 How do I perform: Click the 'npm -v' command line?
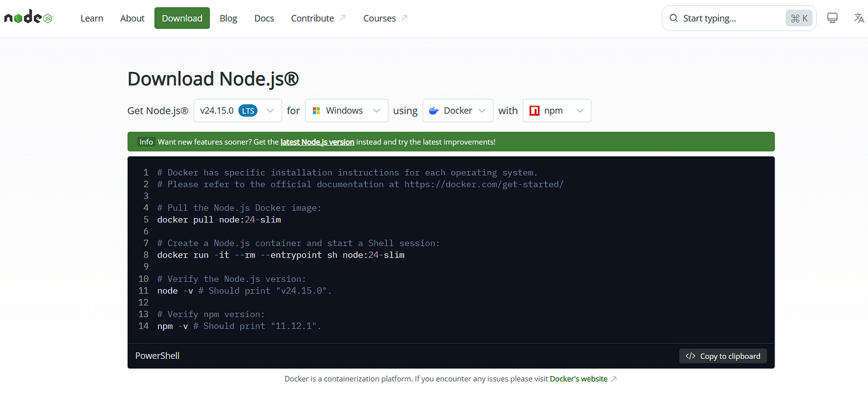click(x=239, y=326)
